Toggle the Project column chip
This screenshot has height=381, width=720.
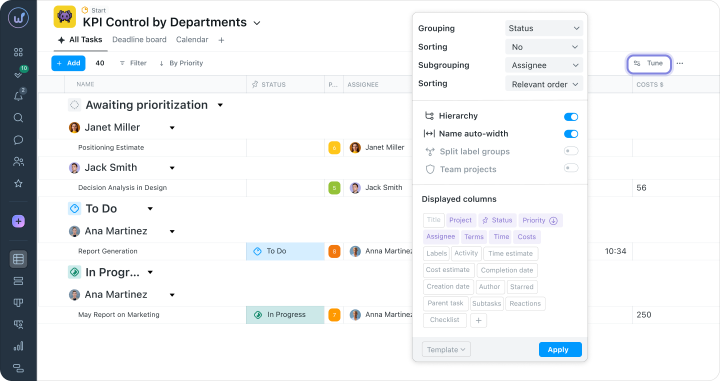point(461,220)
